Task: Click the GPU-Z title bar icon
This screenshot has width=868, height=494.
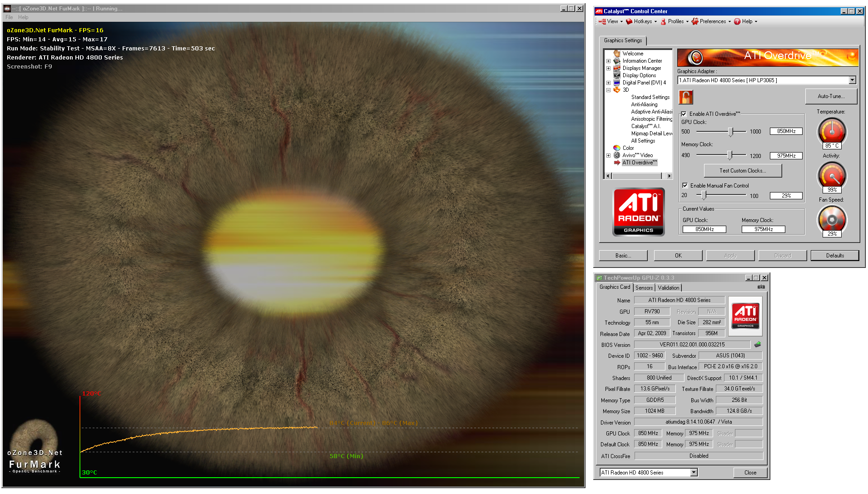Action: click(599, 278)
